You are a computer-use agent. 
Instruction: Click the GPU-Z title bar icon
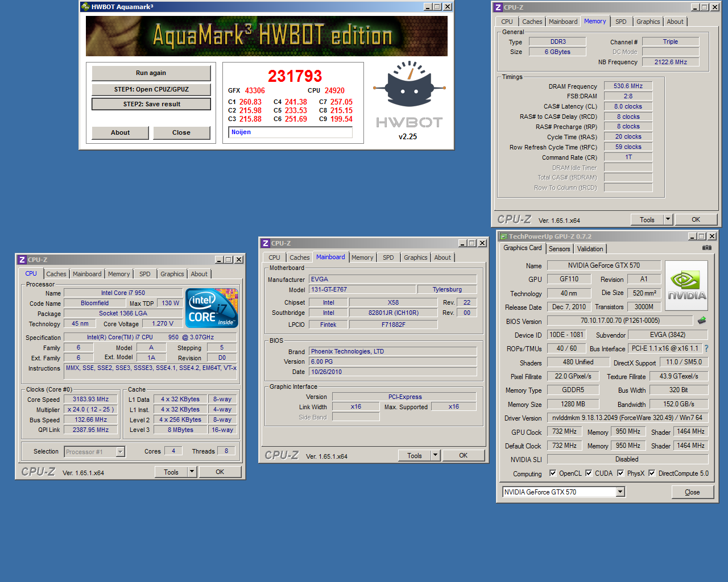[x=503, y=236]
